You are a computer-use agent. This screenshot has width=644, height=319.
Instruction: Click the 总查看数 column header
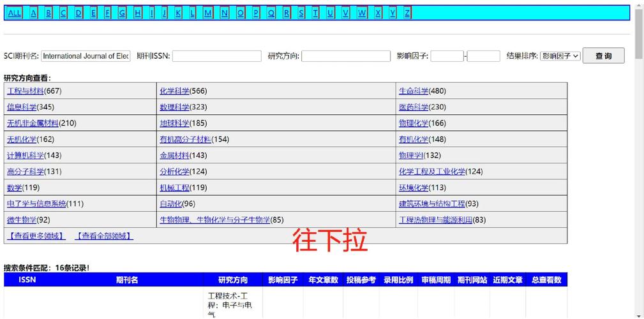546,280
